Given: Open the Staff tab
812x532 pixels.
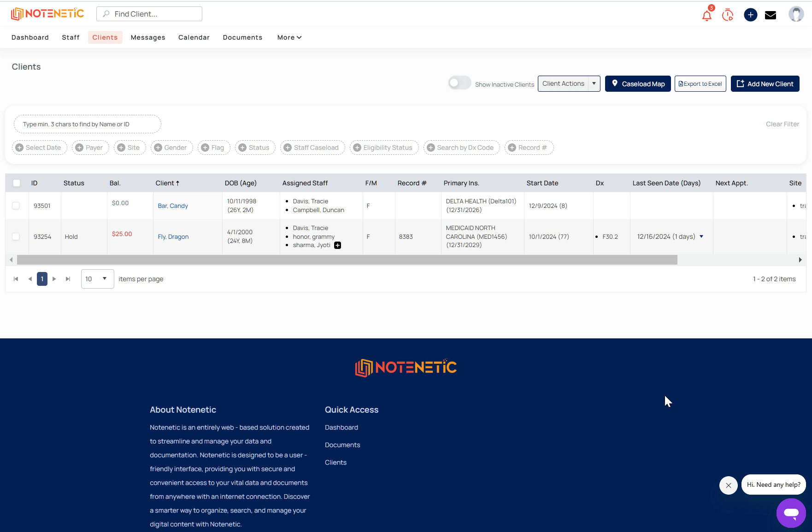Looking at the screenshot, I should 71,37.
